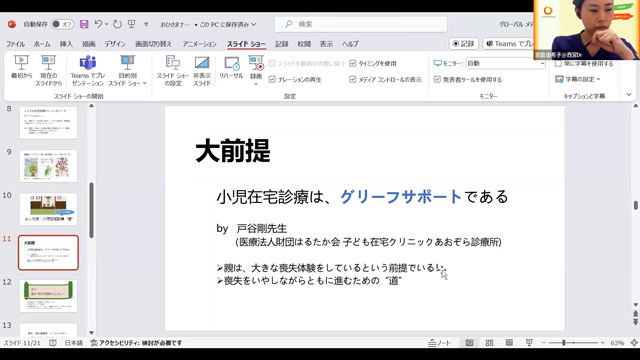The height and width of the screenshot is (360, 640).
Task: Adjust the zoom slider handle
Action: (x=564, y=343)
